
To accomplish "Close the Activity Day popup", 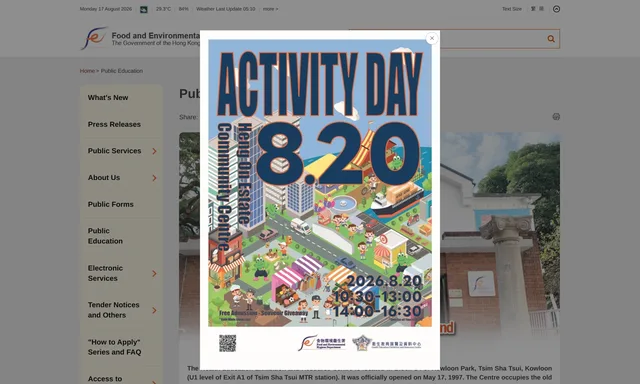I will click(x=432, y=38).
